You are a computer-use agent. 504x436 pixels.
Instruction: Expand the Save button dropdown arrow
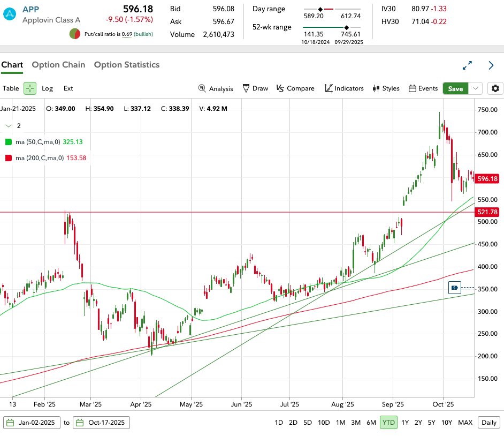pyautogui.click(x=476, y=88)
